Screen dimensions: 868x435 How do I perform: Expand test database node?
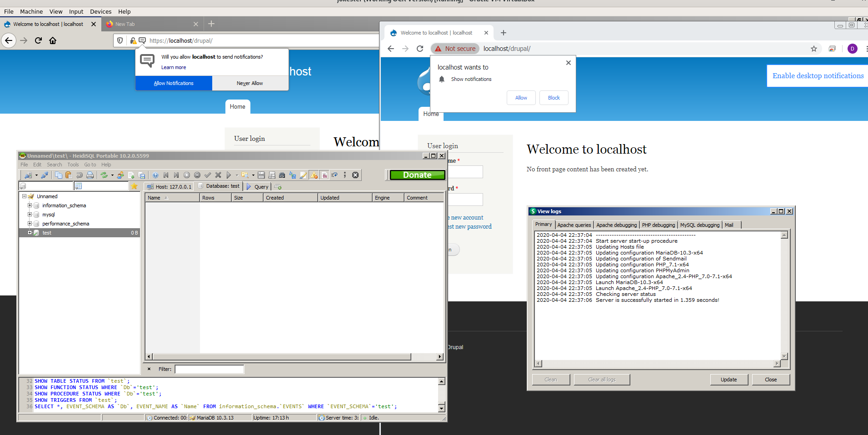click(30, 233)
